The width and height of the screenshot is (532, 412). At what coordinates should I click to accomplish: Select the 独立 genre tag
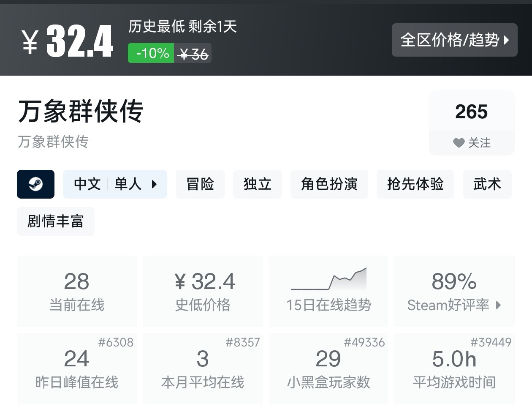pyautogui.click(x=257, y=184)
